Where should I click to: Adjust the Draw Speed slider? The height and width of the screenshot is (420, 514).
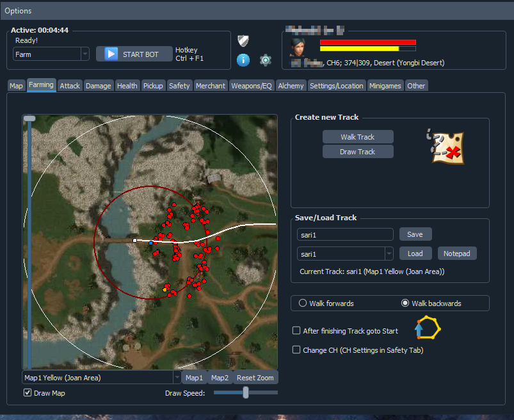pos(246,392)
